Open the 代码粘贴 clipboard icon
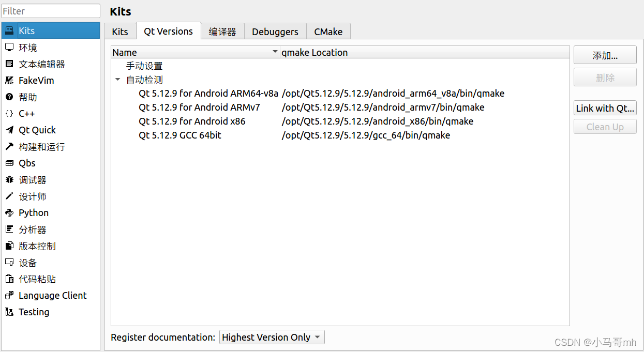Viewport: 644px width, 352px height. click(9, 279)
